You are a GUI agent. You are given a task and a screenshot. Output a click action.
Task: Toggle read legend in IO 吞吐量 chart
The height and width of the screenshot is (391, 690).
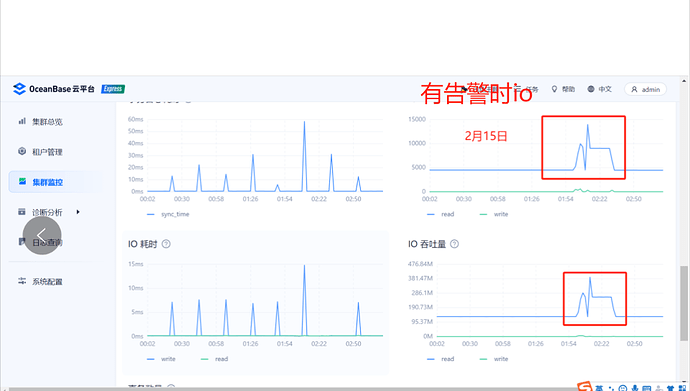[441, 359]
